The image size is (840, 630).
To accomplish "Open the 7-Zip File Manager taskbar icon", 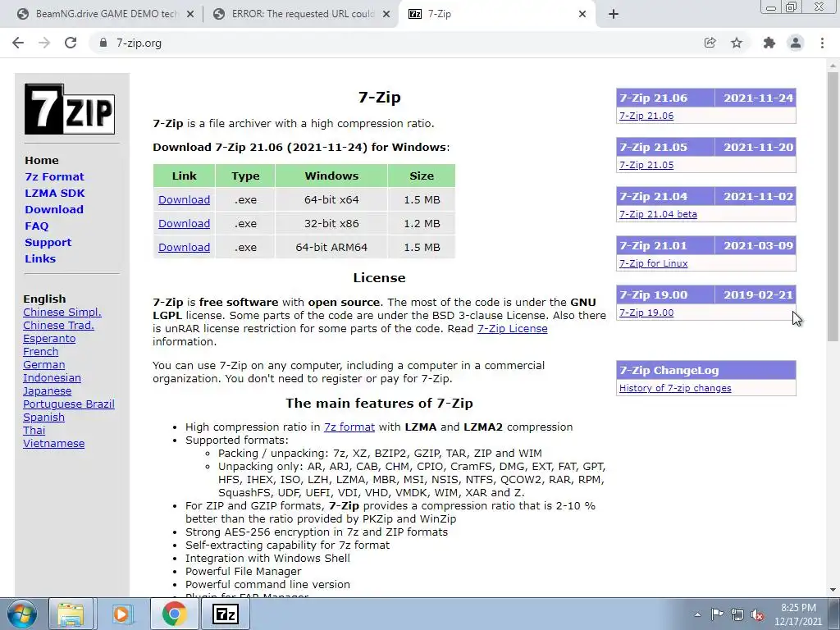I will [x=225, y=614].
